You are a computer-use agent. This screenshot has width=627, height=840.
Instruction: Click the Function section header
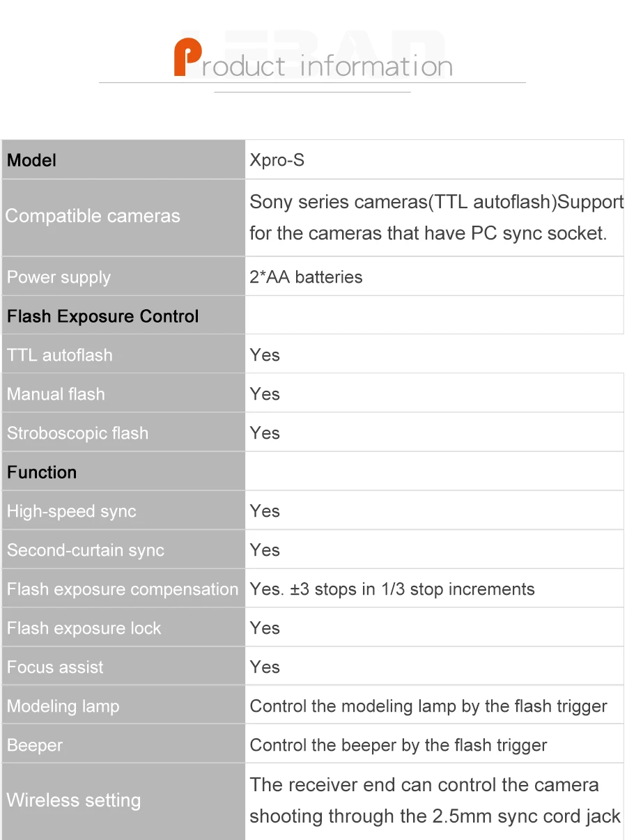[42, 472]
